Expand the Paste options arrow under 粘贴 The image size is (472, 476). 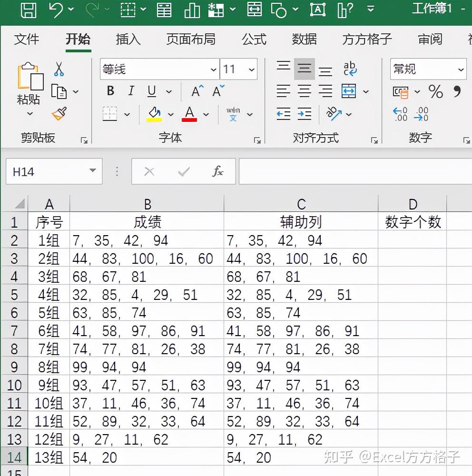tap(30, 114)
